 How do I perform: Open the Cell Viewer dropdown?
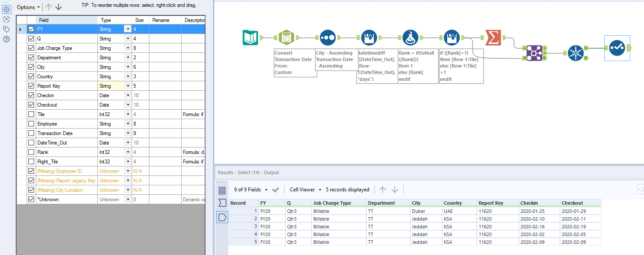(x=305, y=190)
